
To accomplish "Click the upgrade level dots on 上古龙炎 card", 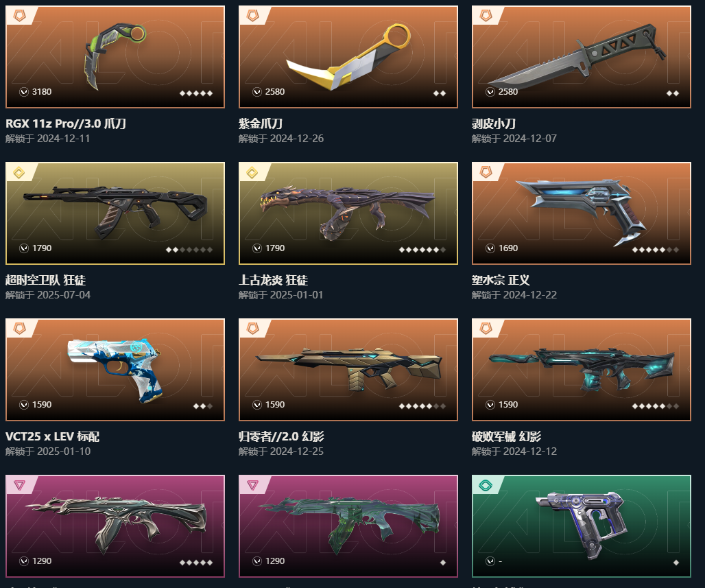I will [x=422, y=250].
